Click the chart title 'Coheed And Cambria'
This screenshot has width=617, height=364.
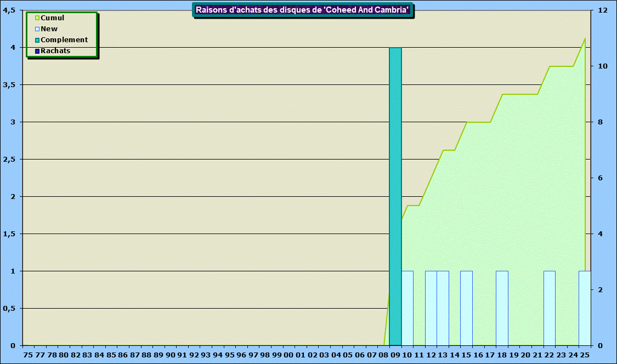(x=303, y=10)
